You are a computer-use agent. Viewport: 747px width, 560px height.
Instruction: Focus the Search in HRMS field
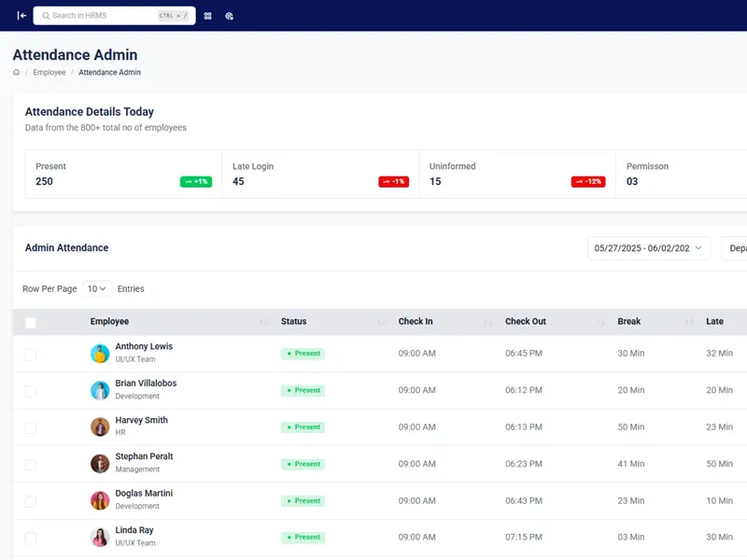[x=103, y=16]
